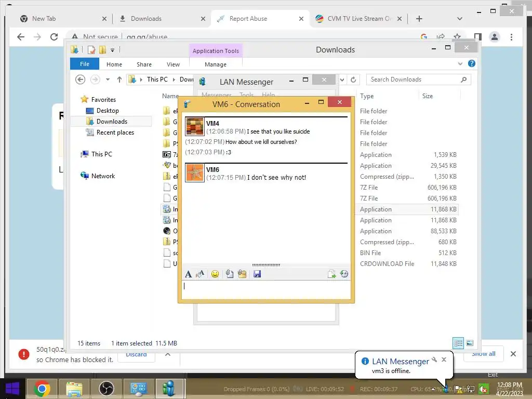Click the wrench settings icon in LAN Messenger notification
The height and width of the screenshot is (399, 532).
434,360
